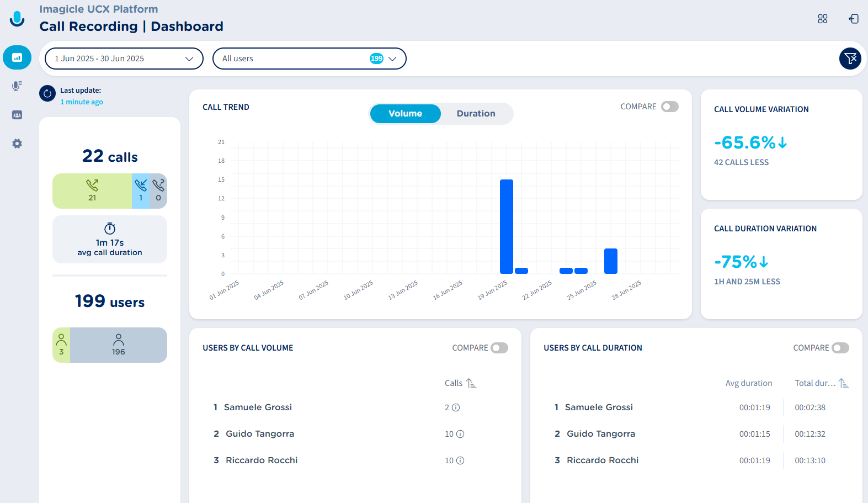The height and width of the screenshot is (503, 868).
Task: Open the users group icon in sidebar
Action: click(17, 115)
